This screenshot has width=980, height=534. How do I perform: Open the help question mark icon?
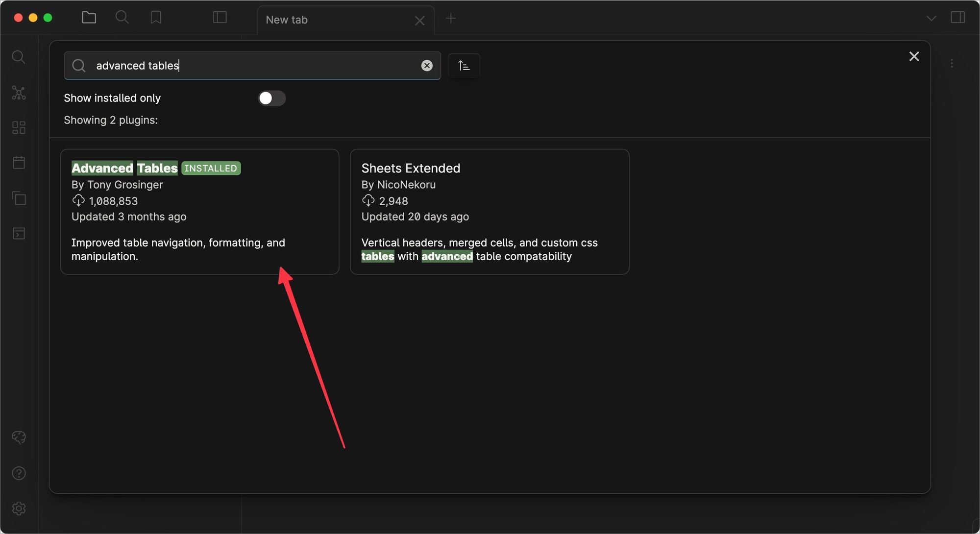click(x=19, y=473)
